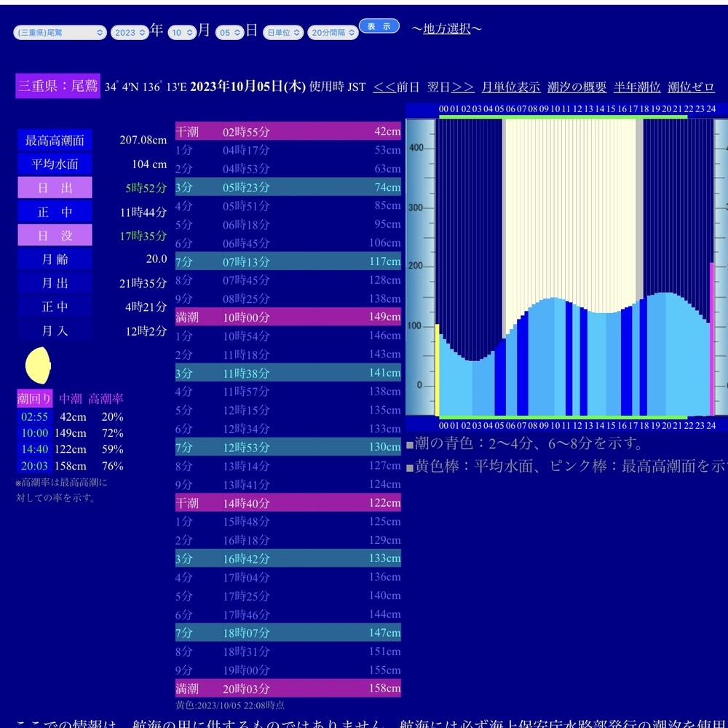This screenshot has height=728, width=728.
Task: Click the 潮位ゼロ link
Action: 691,87
